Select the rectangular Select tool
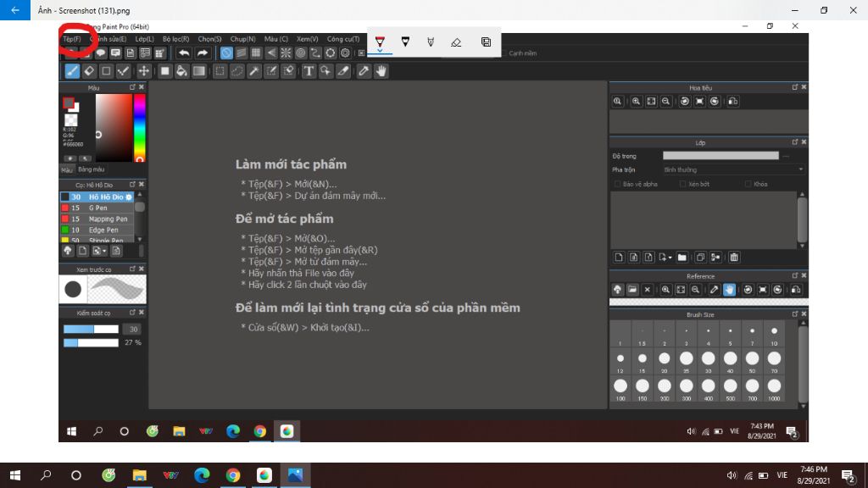 220,71
